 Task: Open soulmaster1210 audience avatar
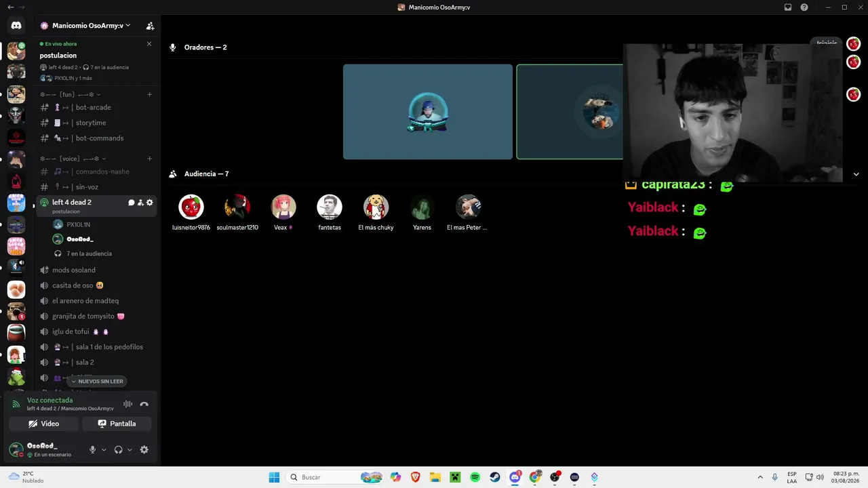237,207
